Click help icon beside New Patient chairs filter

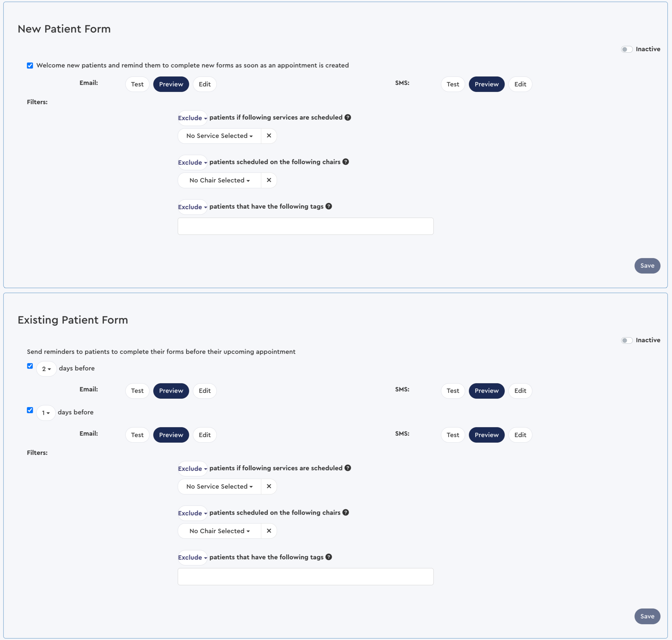[x=345, y=162]
